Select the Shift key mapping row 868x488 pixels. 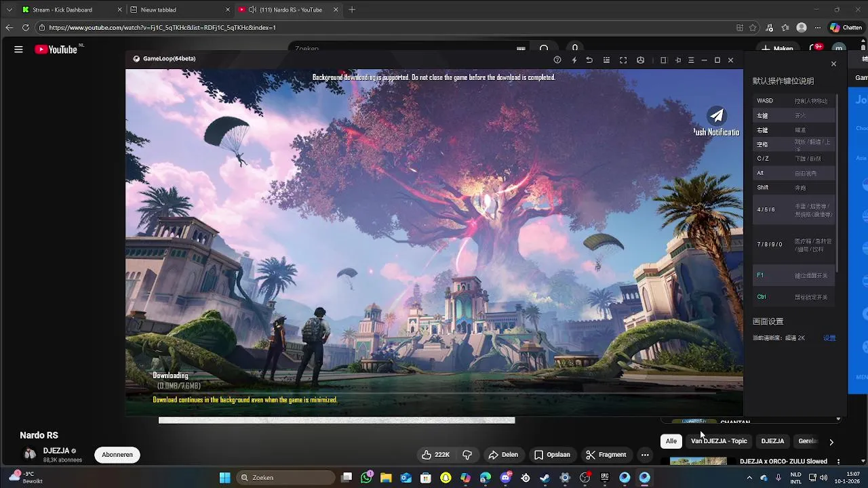coord(793,188)
